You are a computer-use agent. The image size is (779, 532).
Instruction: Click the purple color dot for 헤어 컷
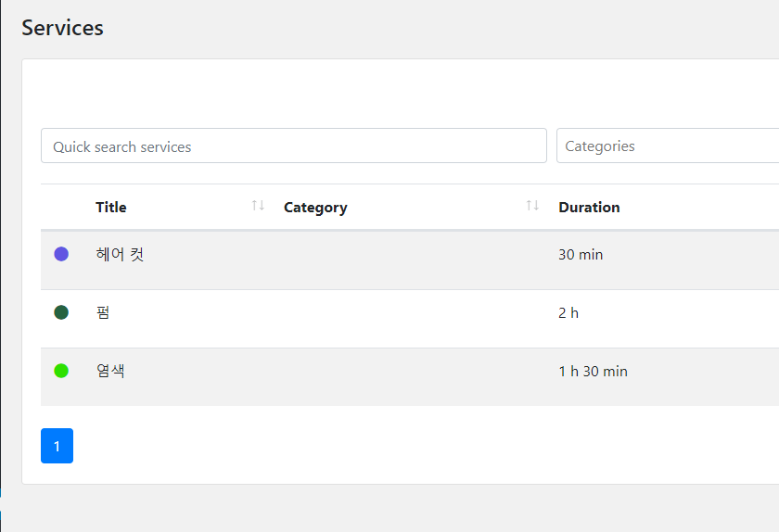click(x=61, y=254)
